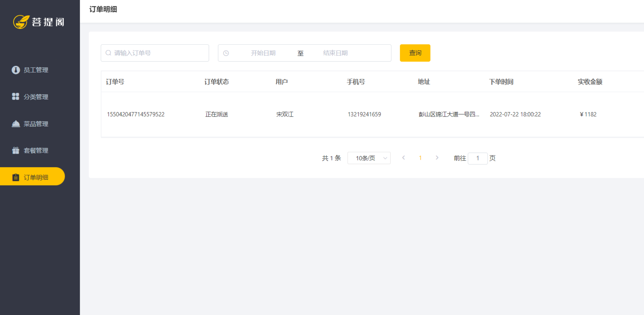
Task: Go to 菜品管理 section
Action: [32, 124]
